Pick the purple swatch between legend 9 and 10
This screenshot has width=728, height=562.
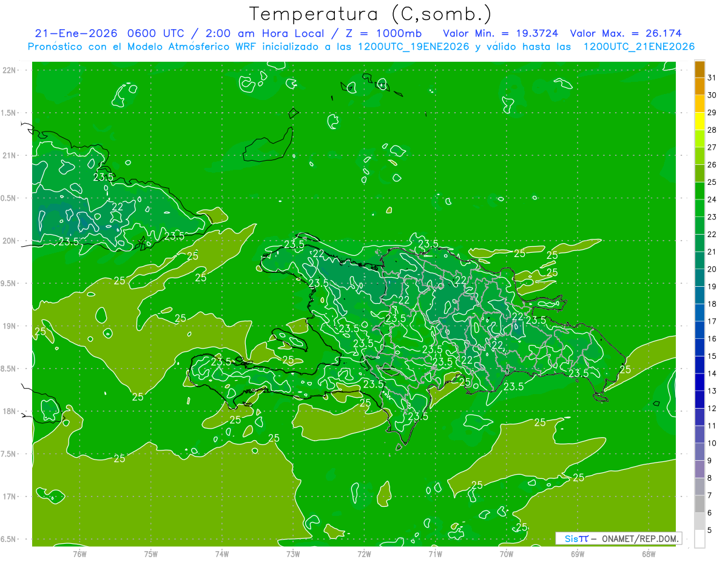pos(699,452)
